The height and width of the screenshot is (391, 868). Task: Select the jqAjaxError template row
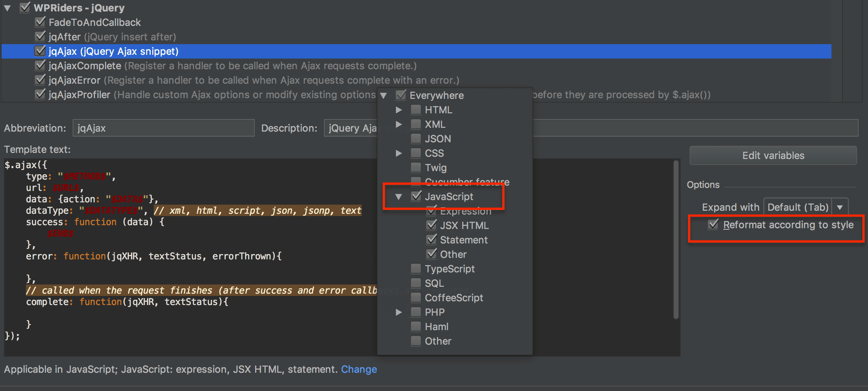pyautogui.click(x=416, y=80)
